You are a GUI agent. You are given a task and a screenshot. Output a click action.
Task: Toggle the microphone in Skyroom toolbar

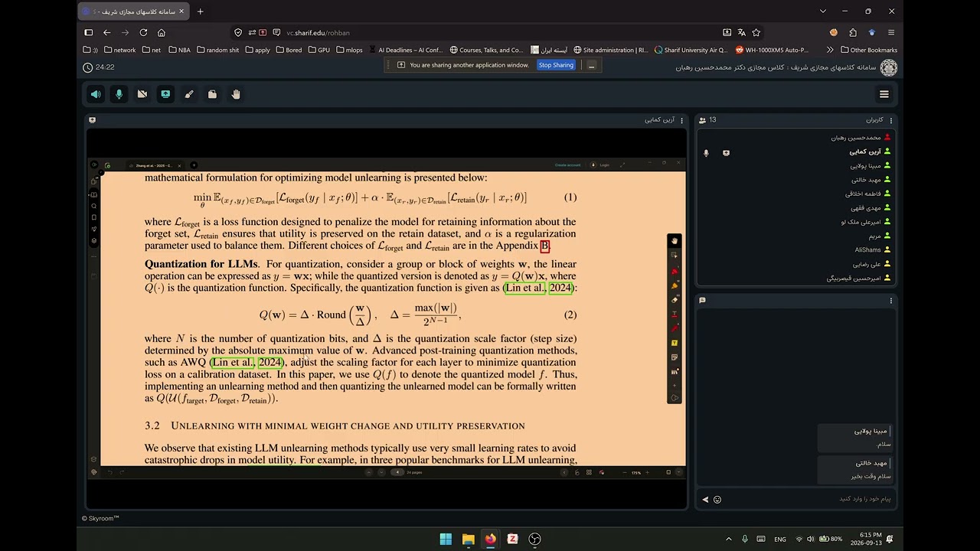(119, 94)
